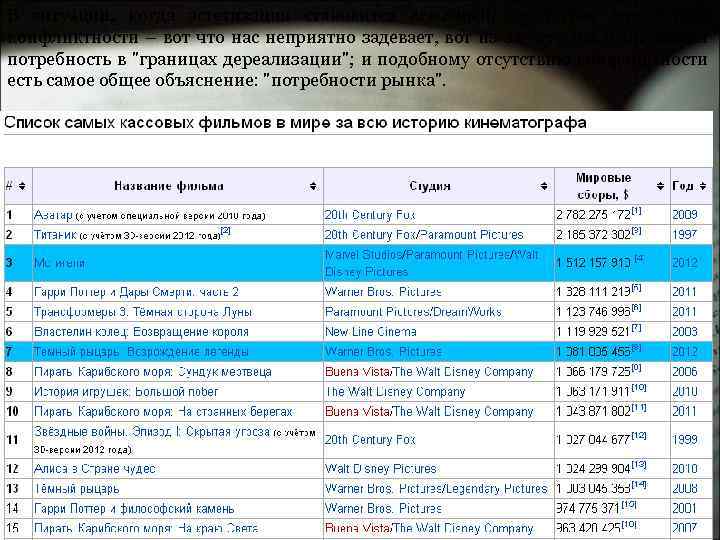Sort by Год column arrows
Screen dimensions: 720x540
(x=703, y=186)
